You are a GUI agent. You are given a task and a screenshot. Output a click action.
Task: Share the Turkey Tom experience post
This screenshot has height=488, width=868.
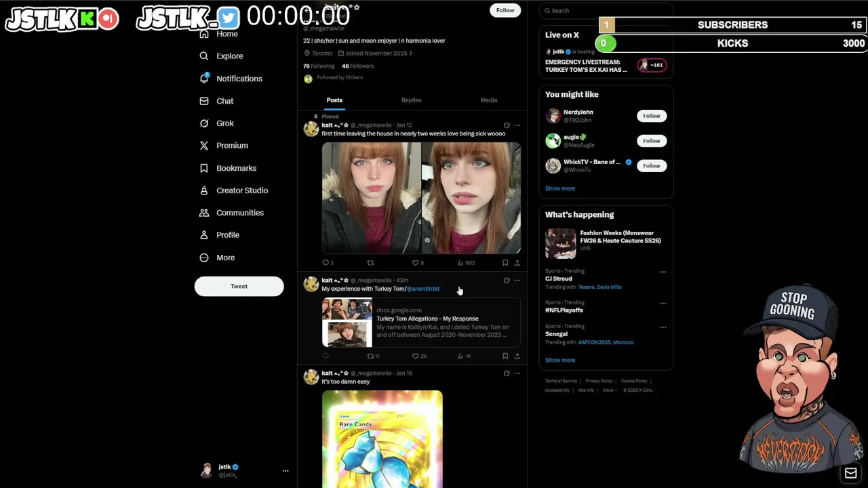coord(517,356)
